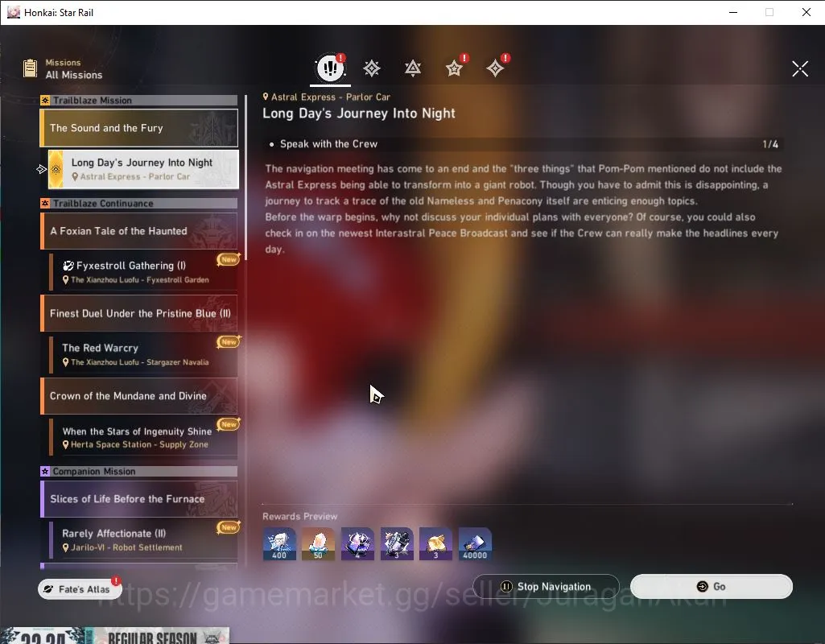Click the New badge on Fyxestroll Gathering
The width and height of the screenshot is (825, 644).
coord(229,259)
